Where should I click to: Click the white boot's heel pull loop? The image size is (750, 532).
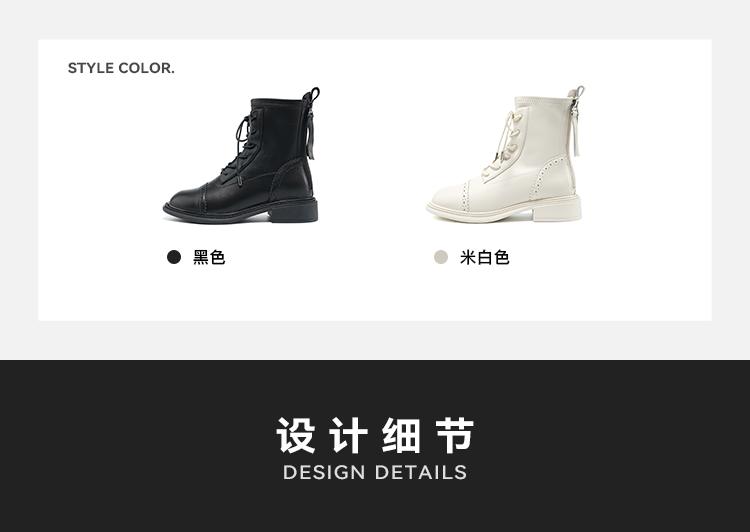click(x=577, y=93)
